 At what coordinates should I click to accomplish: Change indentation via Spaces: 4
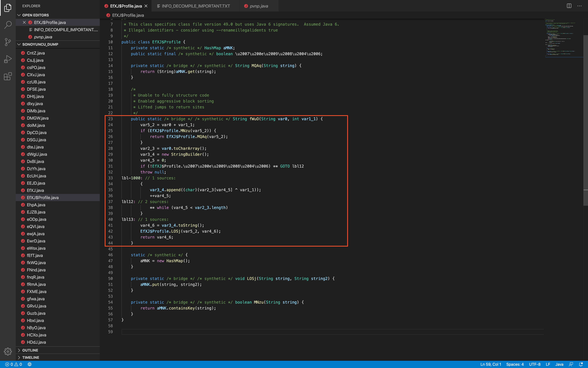tap(515, 364)
